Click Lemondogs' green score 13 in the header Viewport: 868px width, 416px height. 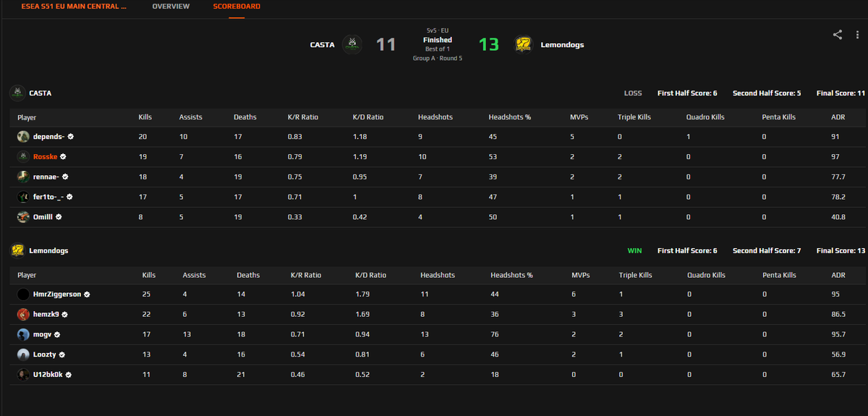[489, 45]
